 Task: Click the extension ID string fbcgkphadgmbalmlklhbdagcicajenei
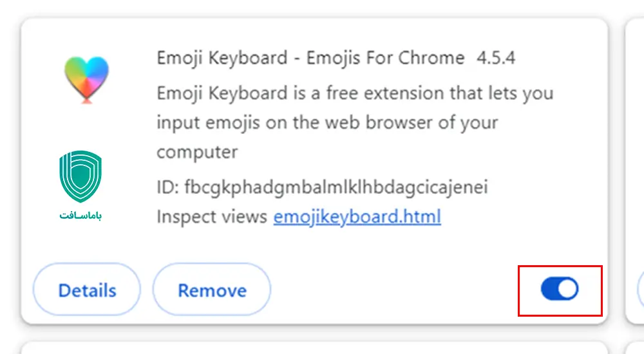pyautogui.click(x=336, y=187)
